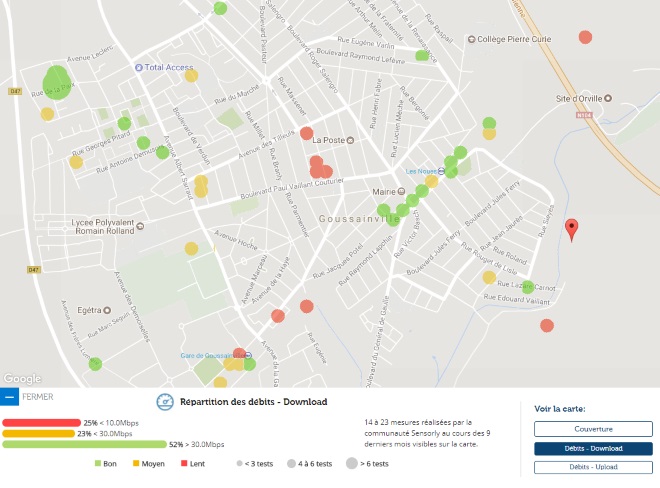Click the FERMER label to close panel
Viewport: 660px width, 488px height.
(37, 396)
